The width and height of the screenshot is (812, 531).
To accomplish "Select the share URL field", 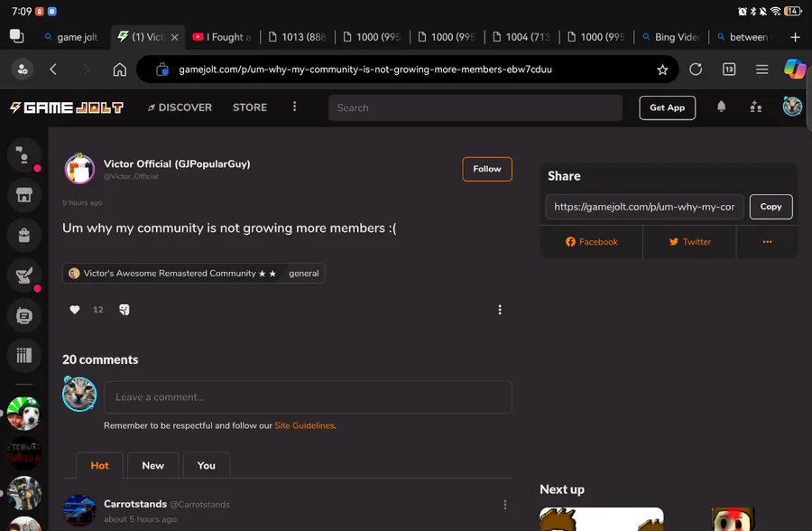I will point(644,207).
